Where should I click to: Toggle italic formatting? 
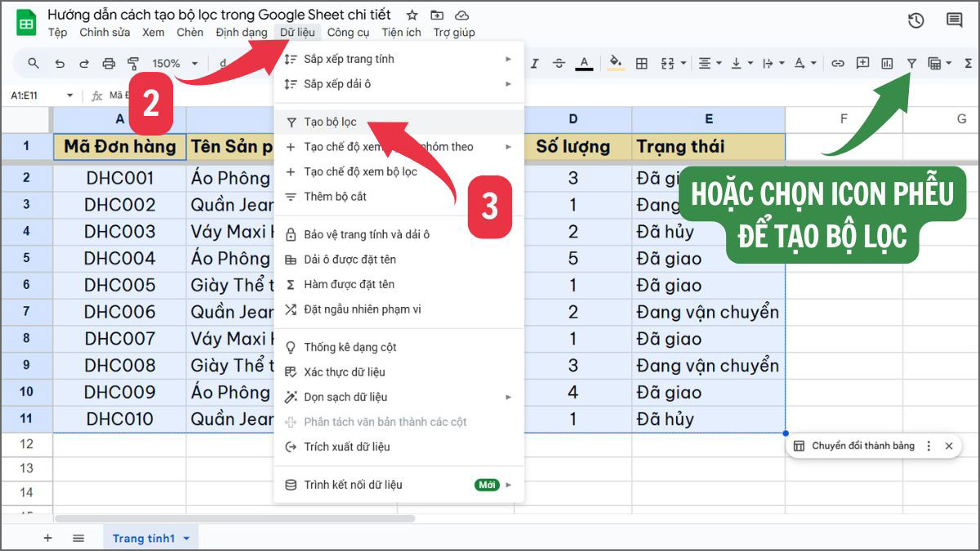click(535, 62)
